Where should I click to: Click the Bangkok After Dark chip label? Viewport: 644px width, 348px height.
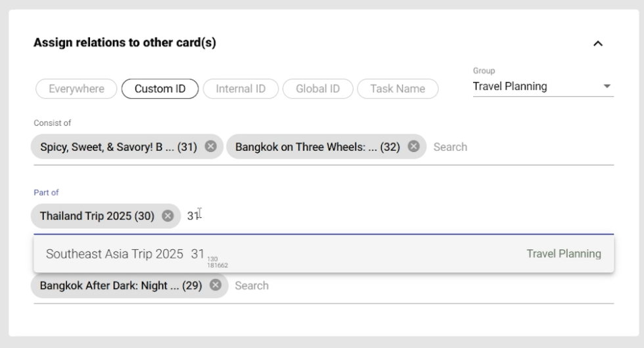point(120,286)
